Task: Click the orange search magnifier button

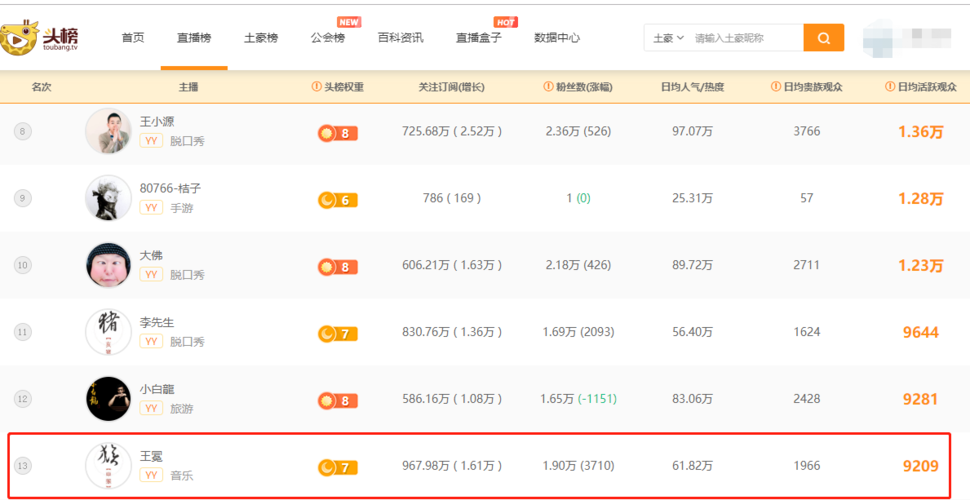Action: click(823, 38)
